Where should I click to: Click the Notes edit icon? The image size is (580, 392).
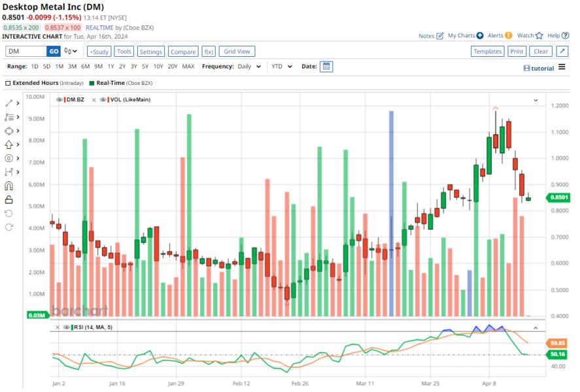(440, 36)
